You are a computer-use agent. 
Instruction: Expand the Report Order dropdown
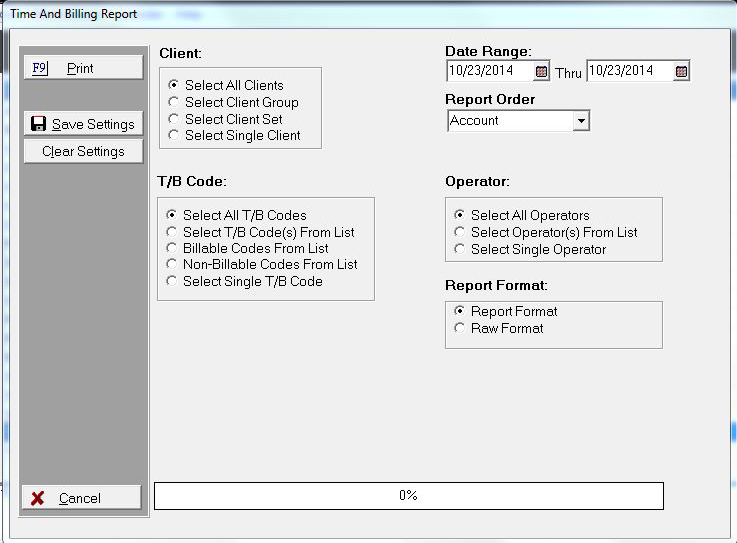click(580, 121)
